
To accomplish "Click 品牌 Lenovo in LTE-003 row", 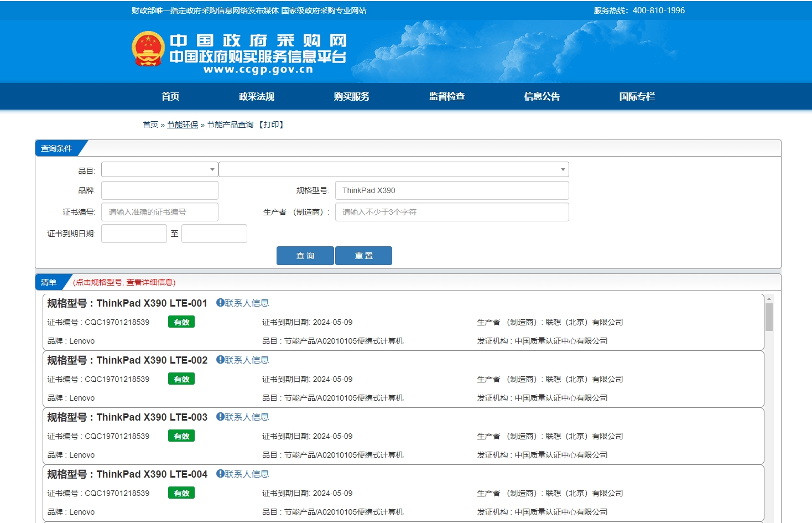I will click(71, 455).
